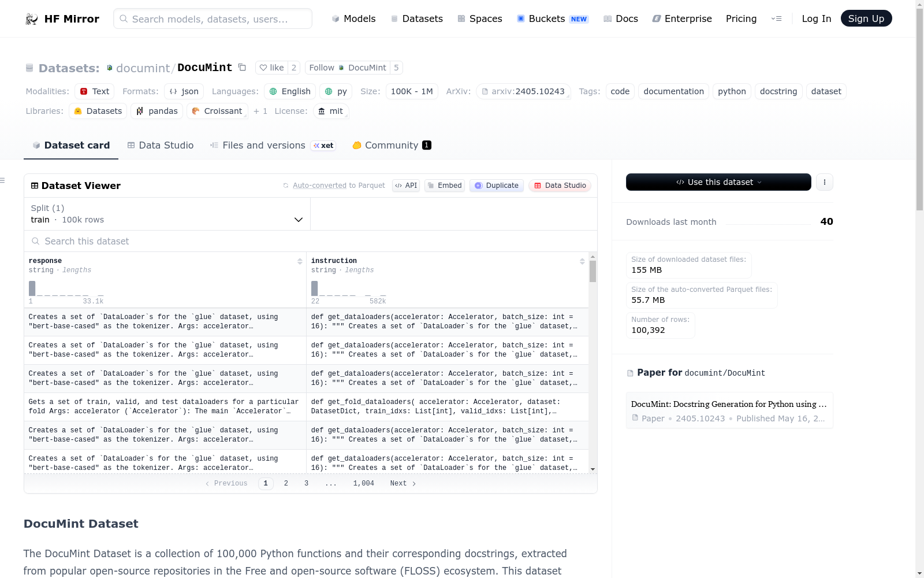
Task: Open the three-dot options menu beside Use this dataset
Action: (x=825, y=182)
